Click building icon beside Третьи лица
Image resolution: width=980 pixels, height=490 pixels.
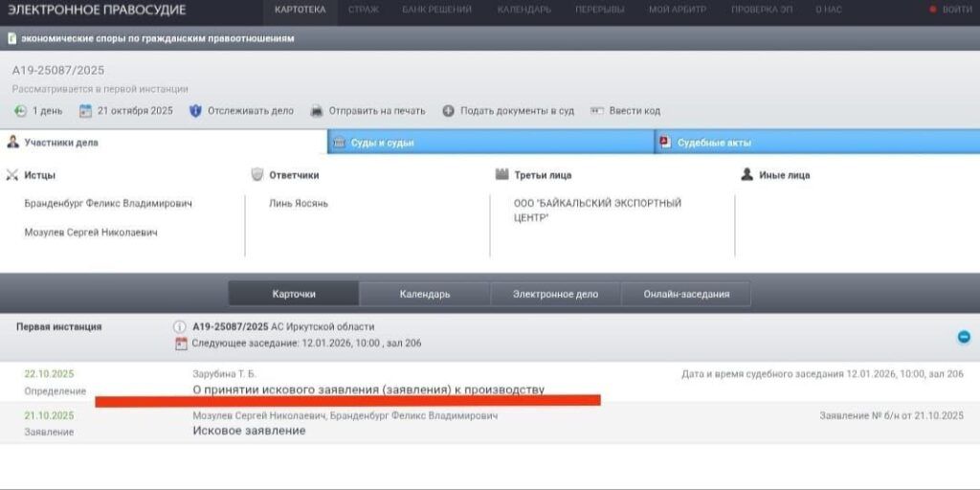pos(501,174)
